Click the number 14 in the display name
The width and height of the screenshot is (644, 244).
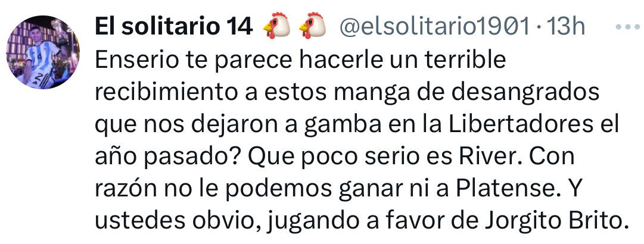(x=239, y=27)
